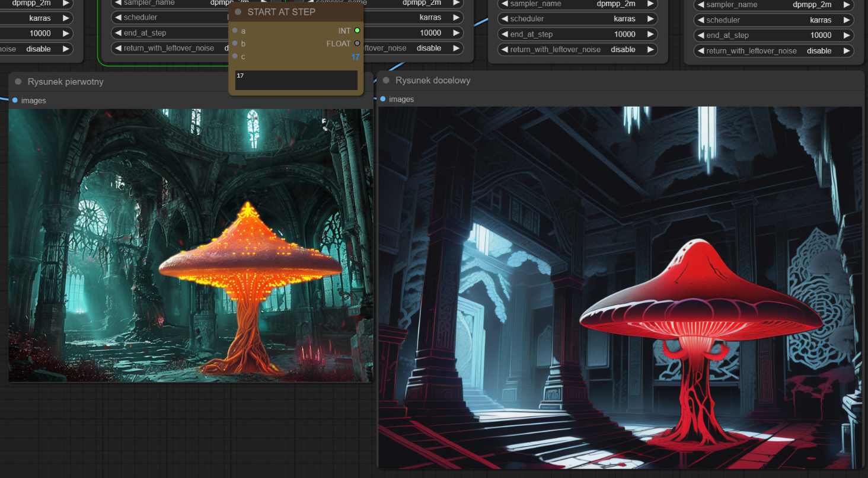Open the sampler_name dropdown in the rightmost node
The height and width of the screenshot is (478, 868).
[774, 5]
